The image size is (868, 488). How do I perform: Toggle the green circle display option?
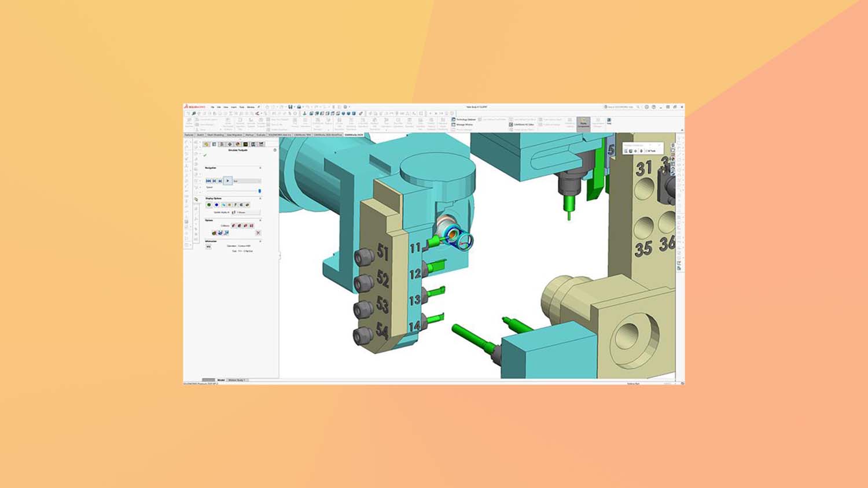[209, 205]
